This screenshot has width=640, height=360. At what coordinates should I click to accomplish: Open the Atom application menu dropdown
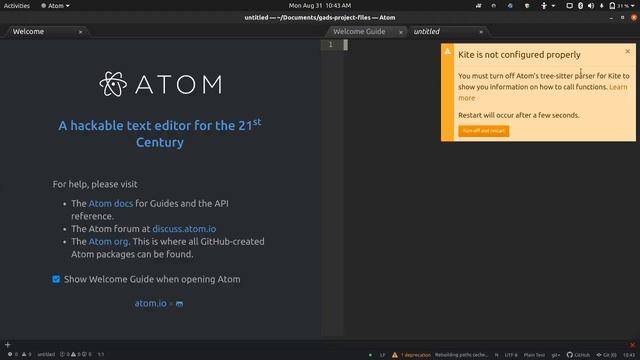pos(55,6)
